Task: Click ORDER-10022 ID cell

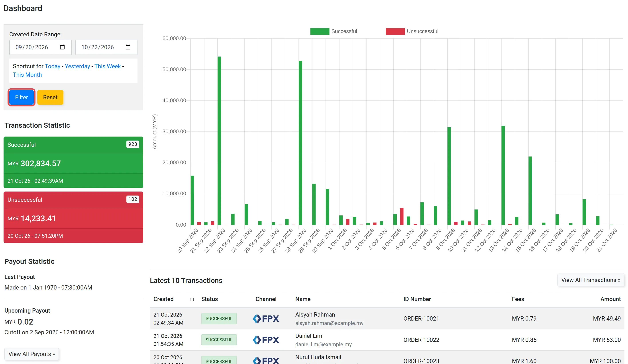Action: (x=421, y=340)
